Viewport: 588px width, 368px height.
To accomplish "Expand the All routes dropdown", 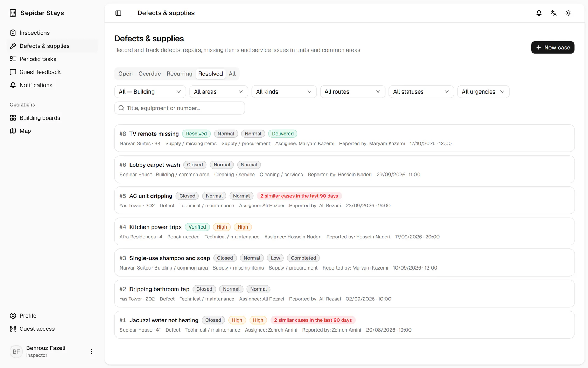I will (352, 92).
